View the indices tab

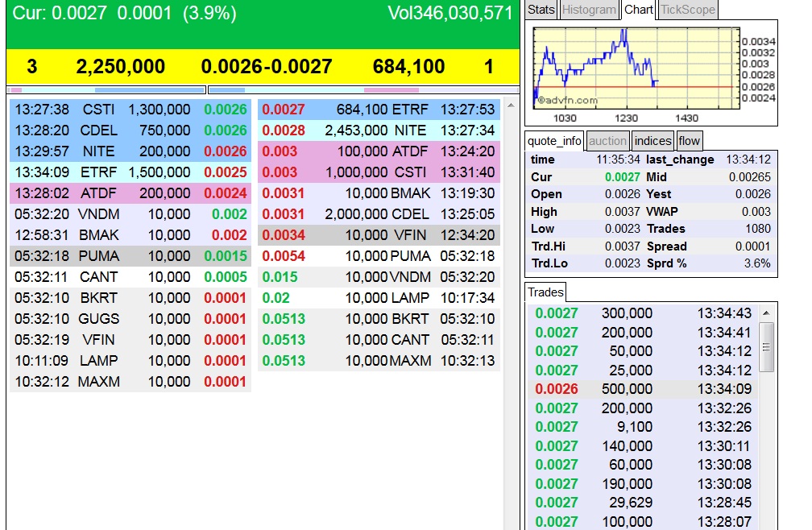tap(652, 140)
